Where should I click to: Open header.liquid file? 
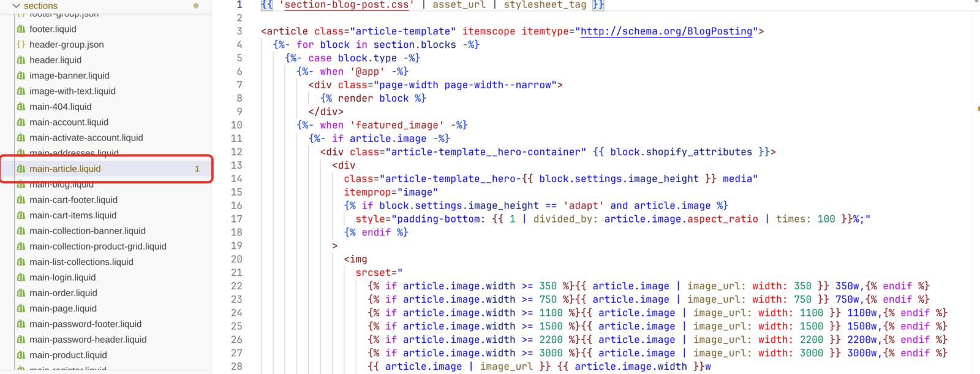(x=55, y=60)
